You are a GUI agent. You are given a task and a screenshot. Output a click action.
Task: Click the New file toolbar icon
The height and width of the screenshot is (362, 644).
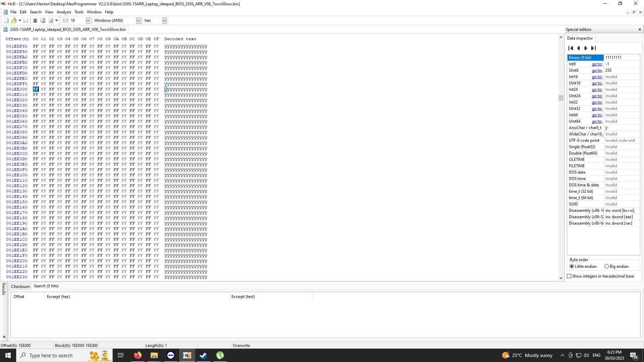6,20
